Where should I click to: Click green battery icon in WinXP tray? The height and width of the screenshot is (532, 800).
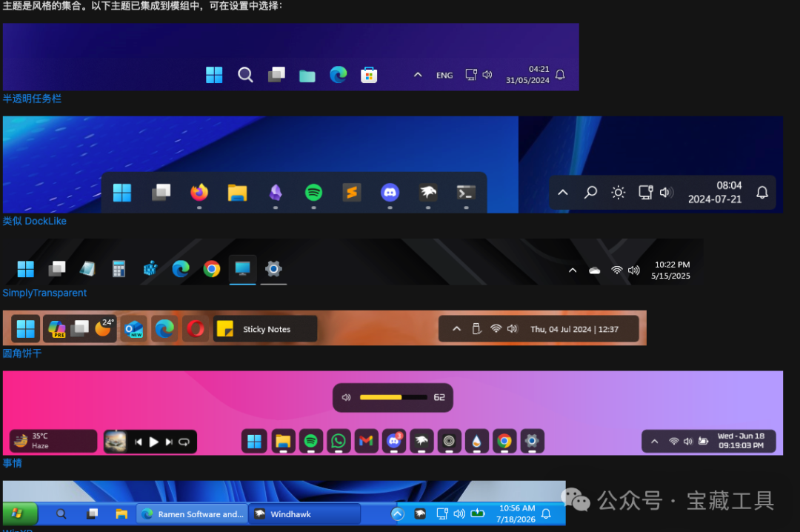pos(478,513)
